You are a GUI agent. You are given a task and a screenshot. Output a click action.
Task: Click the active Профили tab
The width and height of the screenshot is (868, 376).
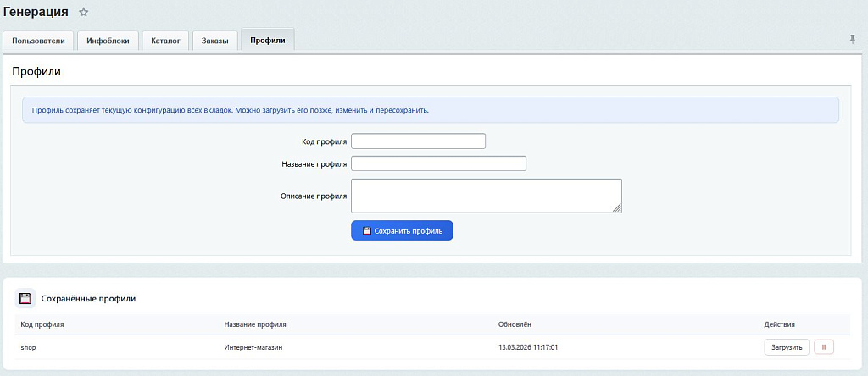pos(267,41)
